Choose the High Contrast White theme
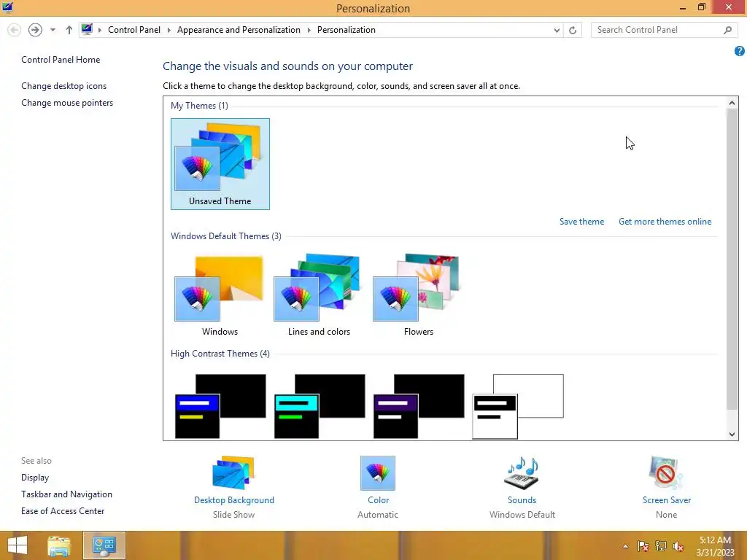Viewport: 747px width, 560px height. point(518,406)
